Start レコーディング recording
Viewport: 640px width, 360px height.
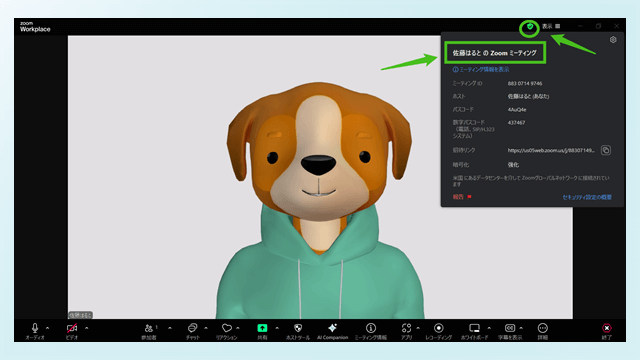[439, 331]
